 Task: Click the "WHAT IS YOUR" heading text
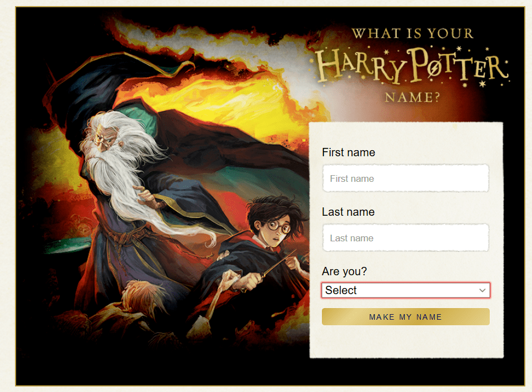coord(412,33)
